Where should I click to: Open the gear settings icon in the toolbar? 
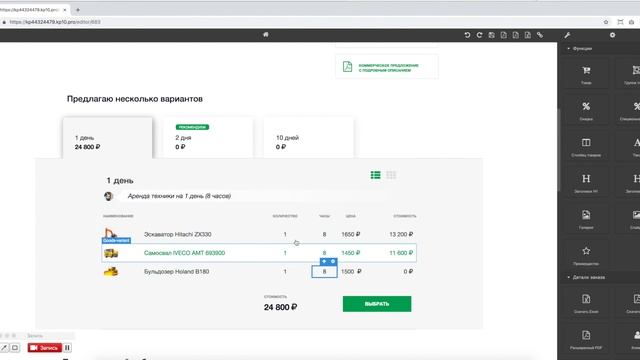click(612, 35)
